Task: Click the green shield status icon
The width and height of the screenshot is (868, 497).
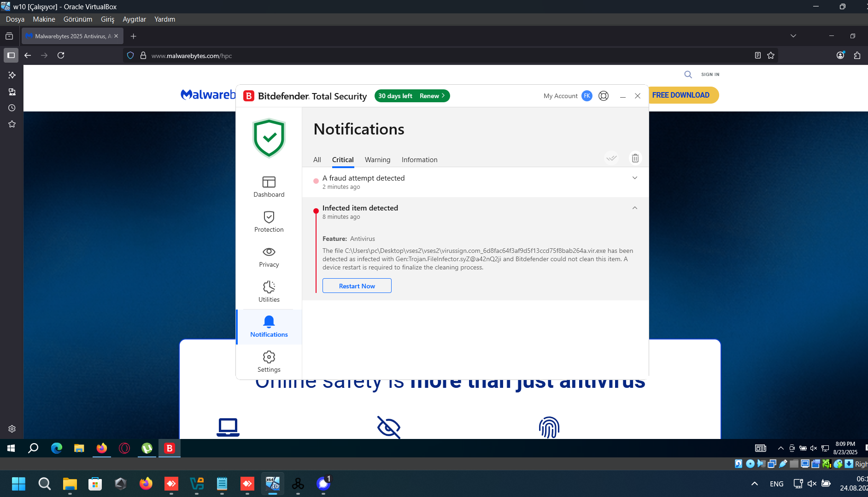Action: (269, 138)
